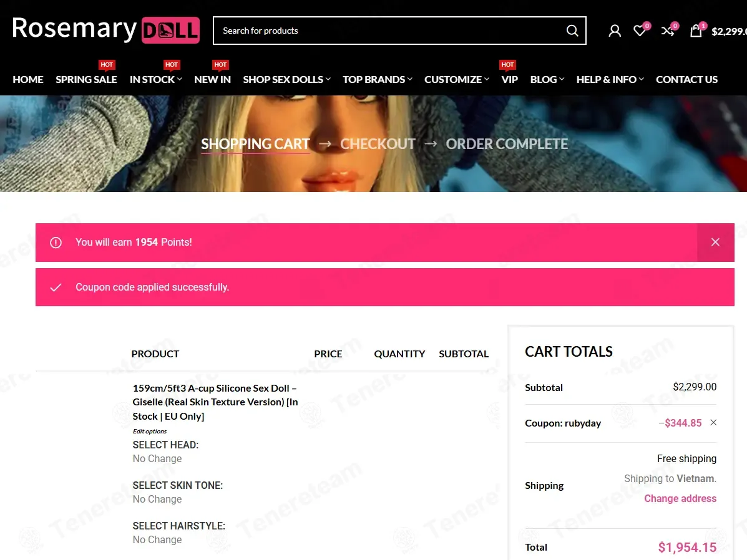Open the compare shuffle icon
This screenshot has height=560, width=747.
click(x=668, y=31)
